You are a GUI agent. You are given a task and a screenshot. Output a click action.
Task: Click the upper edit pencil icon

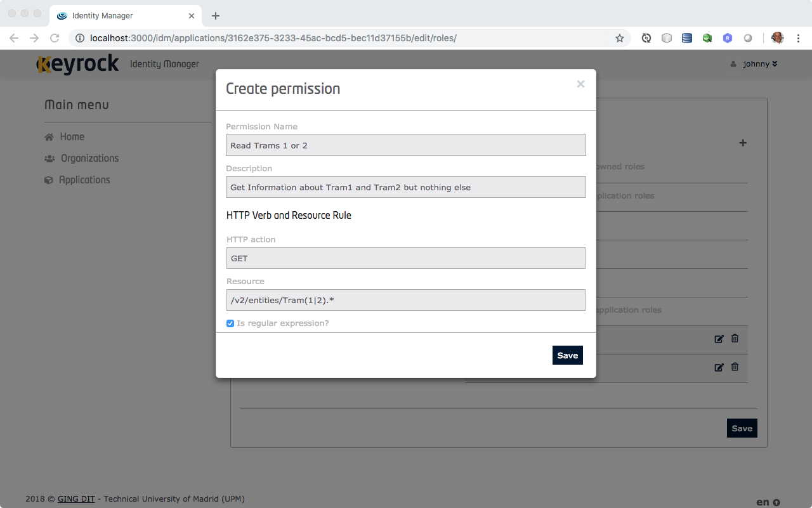click(719, 339)
